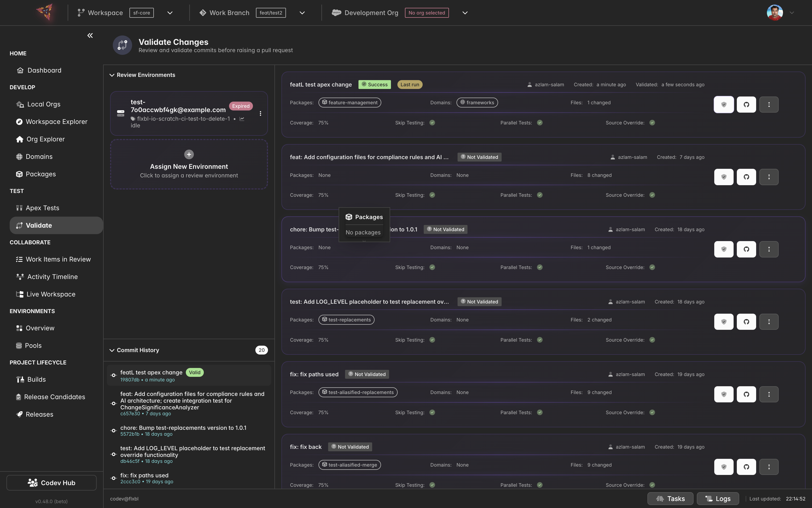Open the Tasks panel button
This screenshot has height=508, width=812.
670,499
